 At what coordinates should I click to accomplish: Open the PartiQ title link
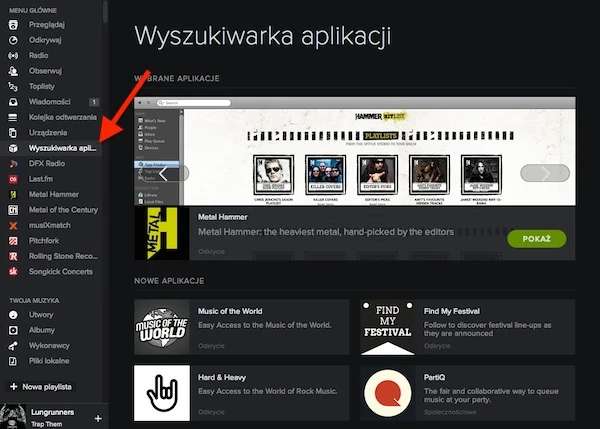click(x=434, y=377)
